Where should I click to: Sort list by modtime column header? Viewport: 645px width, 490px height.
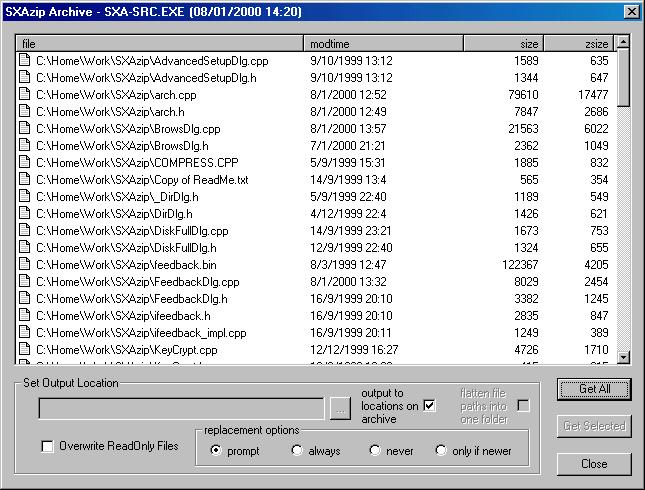click(x=383, y=44)
